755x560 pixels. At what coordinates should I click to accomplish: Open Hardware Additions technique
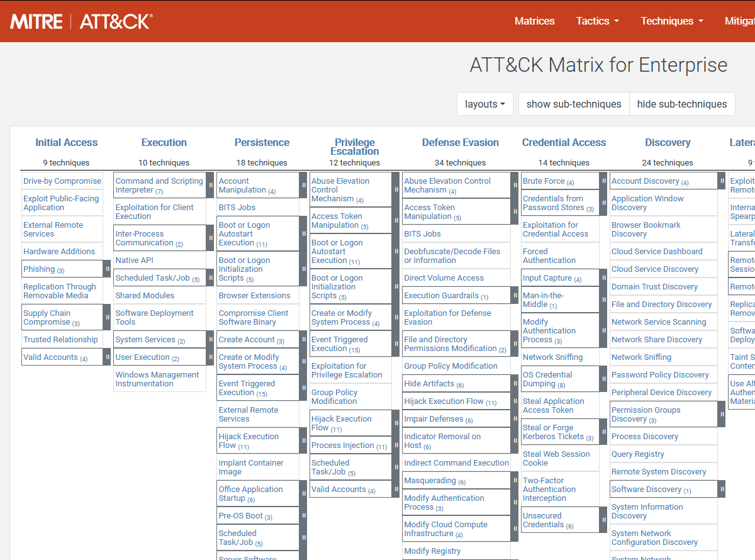point(59,251)
